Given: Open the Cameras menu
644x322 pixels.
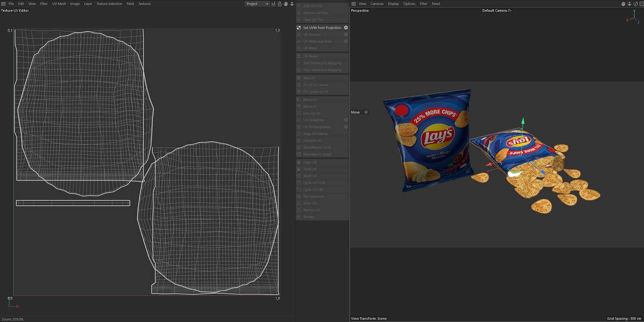Looking at the screenshot, I should (377, 4).
